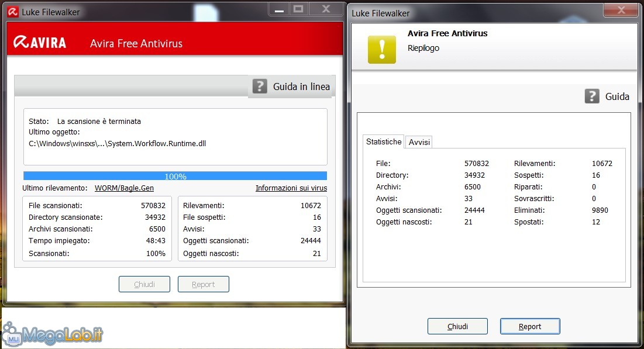Click the Avira logo in the red banner
This screenshot has height=349, width=644.
(40, 42)
